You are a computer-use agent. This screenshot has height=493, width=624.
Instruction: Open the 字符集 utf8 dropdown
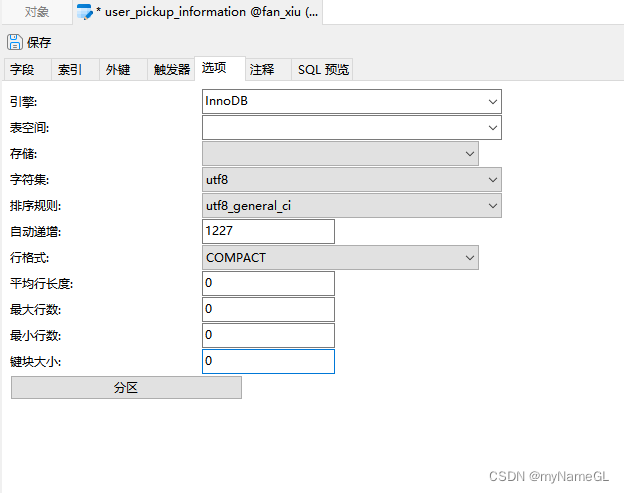click(352, 180)
